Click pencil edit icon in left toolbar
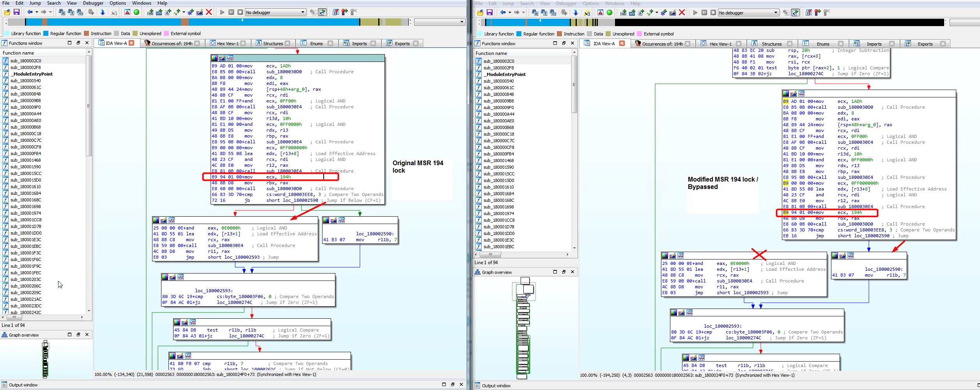The height and width of the screenshot is (390, 980). coord(200,12)
